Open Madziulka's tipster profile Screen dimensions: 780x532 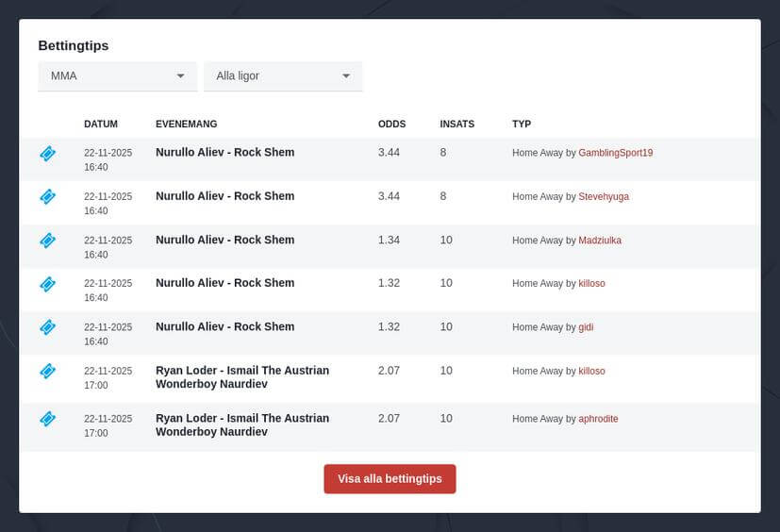click(x=600, y=241)
